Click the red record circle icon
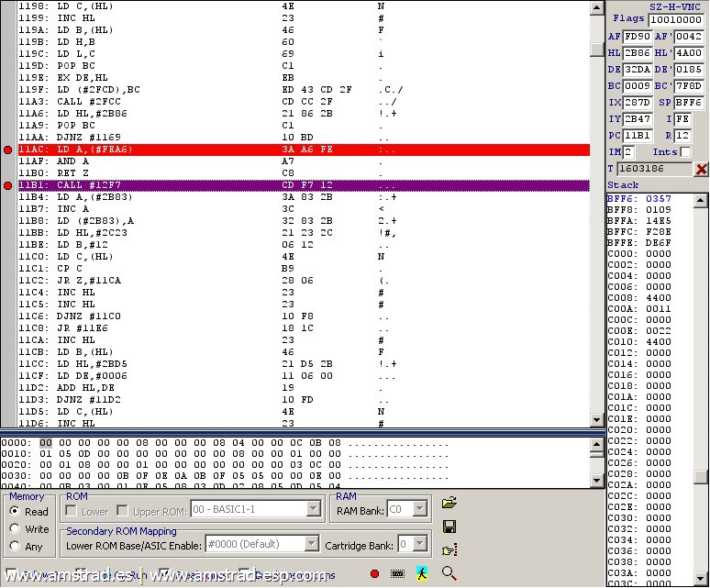Screen dimensions: 710x588 coord(374,573)
